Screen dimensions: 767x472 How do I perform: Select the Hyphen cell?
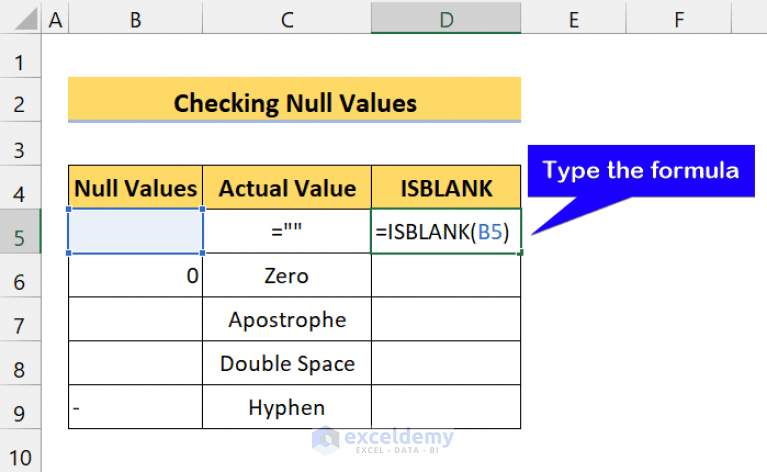[287, 407]
